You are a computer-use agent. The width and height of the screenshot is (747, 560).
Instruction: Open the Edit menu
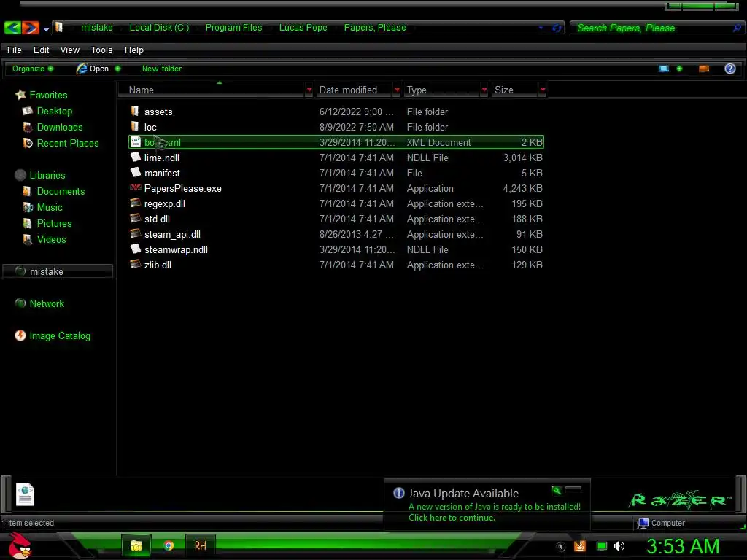[41, 50]
